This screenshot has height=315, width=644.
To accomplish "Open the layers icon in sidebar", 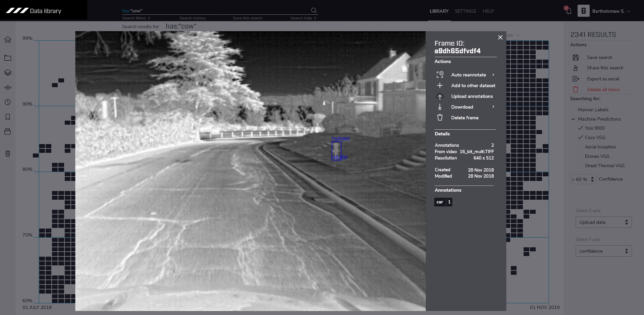I will tap(8, 72).
